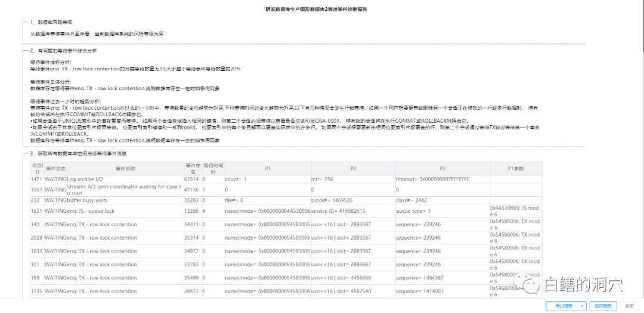The width and height of the screenshot is (644, 313).
Task: Click session ID cell 2028
Action: click(x=36, y=238)
